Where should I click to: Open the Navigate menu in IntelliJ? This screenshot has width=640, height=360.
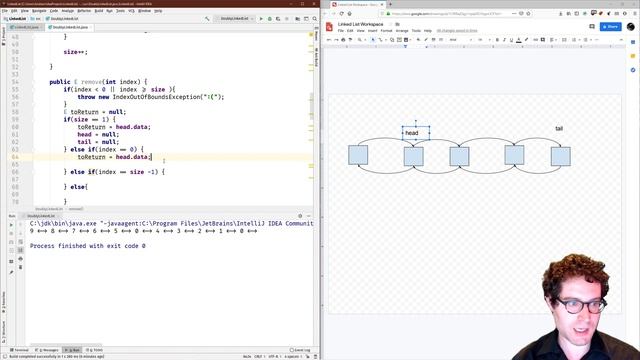(39, 11)
